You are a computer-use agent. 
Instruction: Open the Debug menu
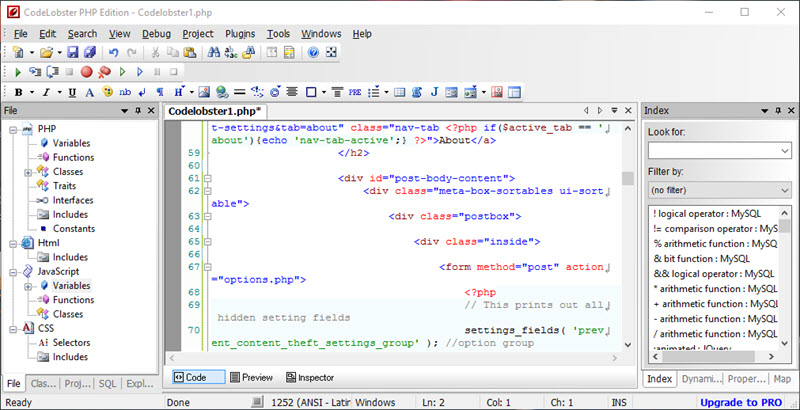156,34
